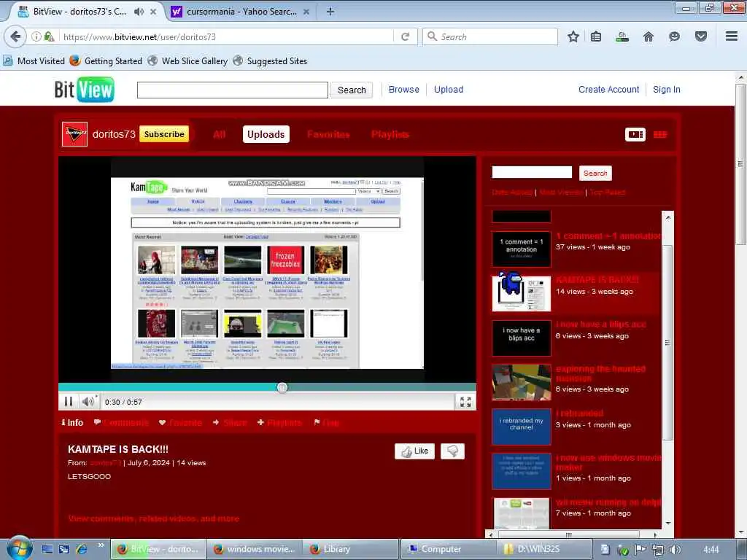
Task: Select the Playlists channel tab
Action: (x=390, y=134)
